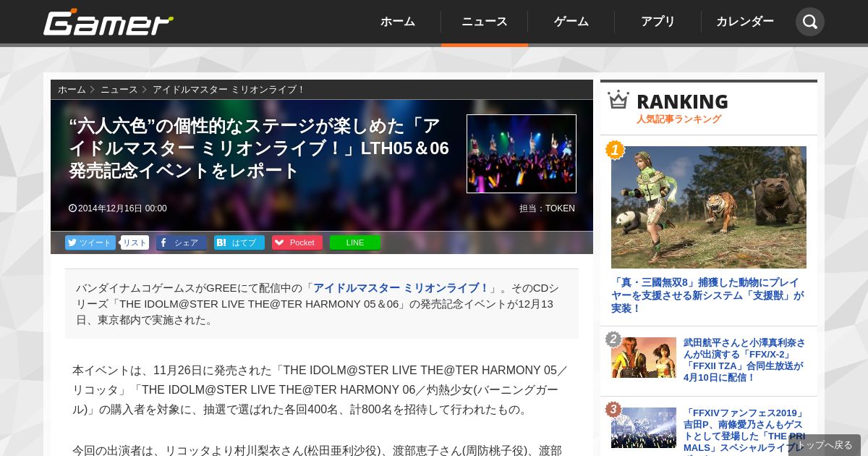Open ranking #1 game image with animals
868x456 pixels.
pyautogui.click(x=709, y=207)
